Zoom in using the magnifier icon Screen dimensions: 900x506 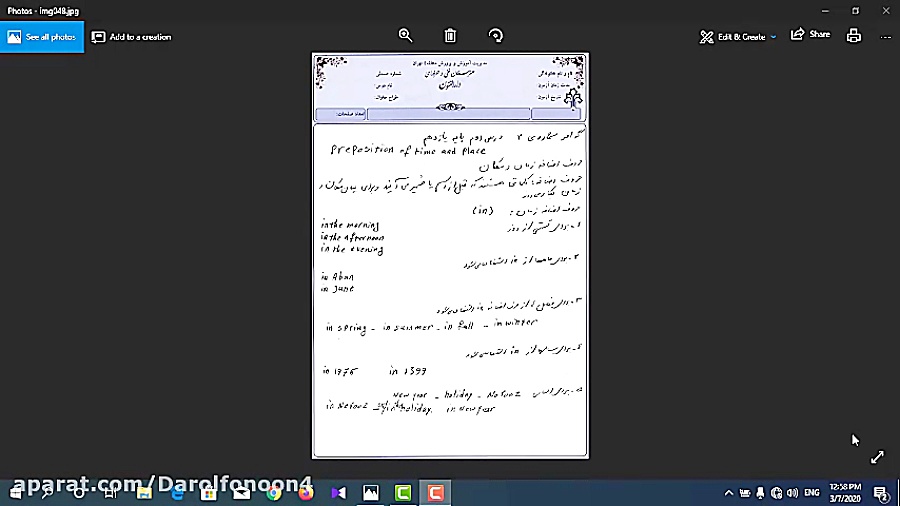point(405,36)
